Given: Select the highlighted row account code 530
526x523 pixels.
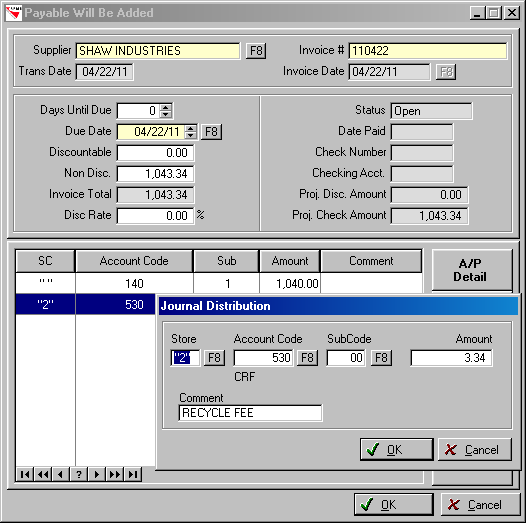Looking at the screenshot, I should pyautogui.click(x=115, y=304).
